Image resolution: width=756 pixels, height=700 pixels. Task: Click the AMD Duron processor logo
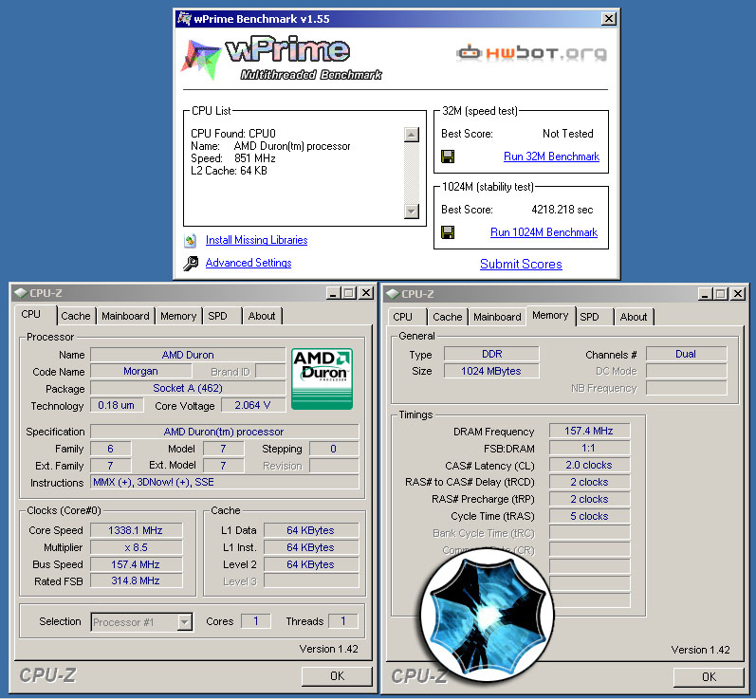coord(323,379)
